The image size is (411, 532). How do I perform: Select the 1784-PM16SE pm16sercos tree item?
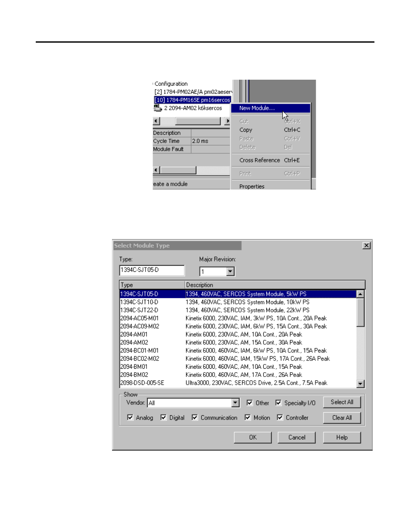click(x=193, y=100)
